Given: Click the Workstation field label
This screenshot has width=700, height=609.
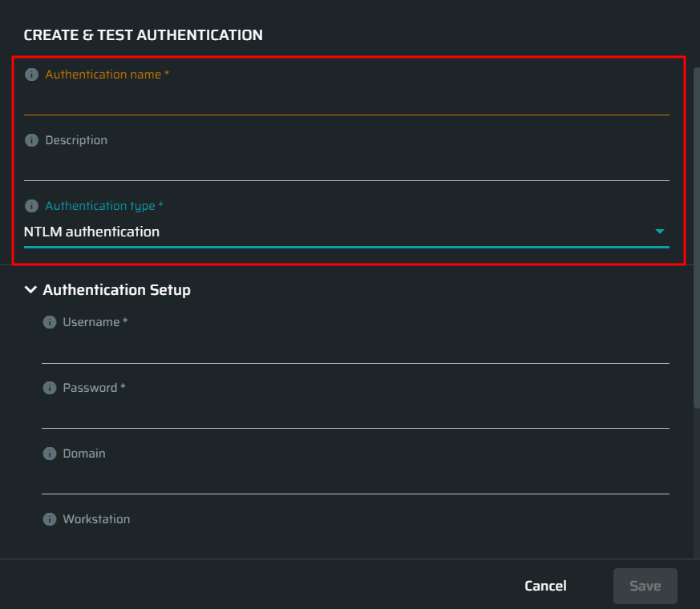Looking at the screenshot, I should (x=96, y=519).
